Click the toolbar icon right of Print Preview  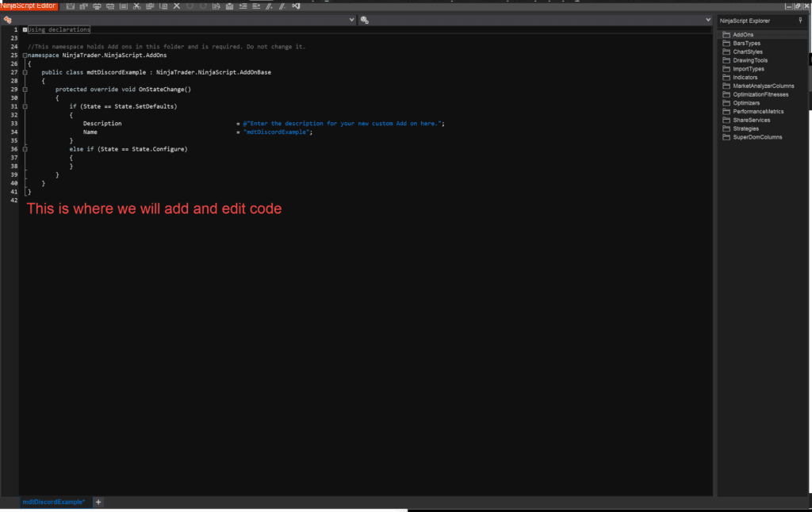click(x=123, y=6)
